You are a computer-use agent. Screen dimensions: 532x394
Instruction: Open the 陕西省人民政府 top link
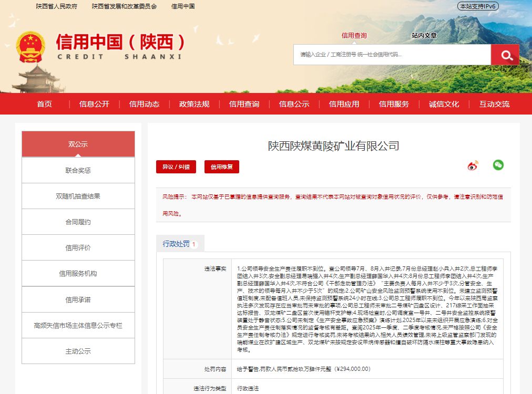pos(57,6)
